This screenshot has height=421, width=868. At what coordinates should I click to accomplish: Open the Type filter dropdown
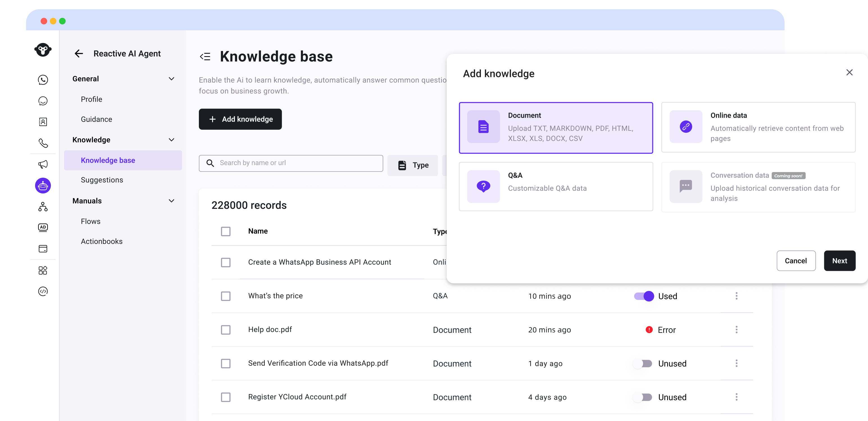point(413,165)
